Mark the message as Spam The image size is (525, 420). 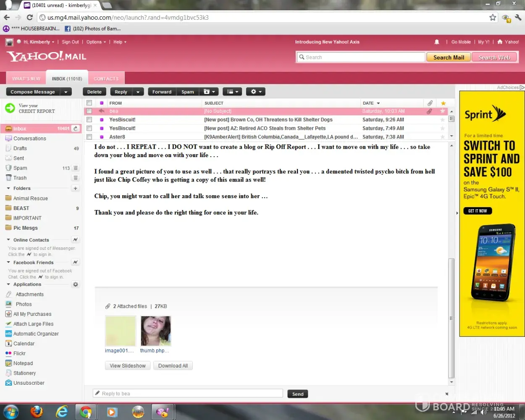point(188,92)
